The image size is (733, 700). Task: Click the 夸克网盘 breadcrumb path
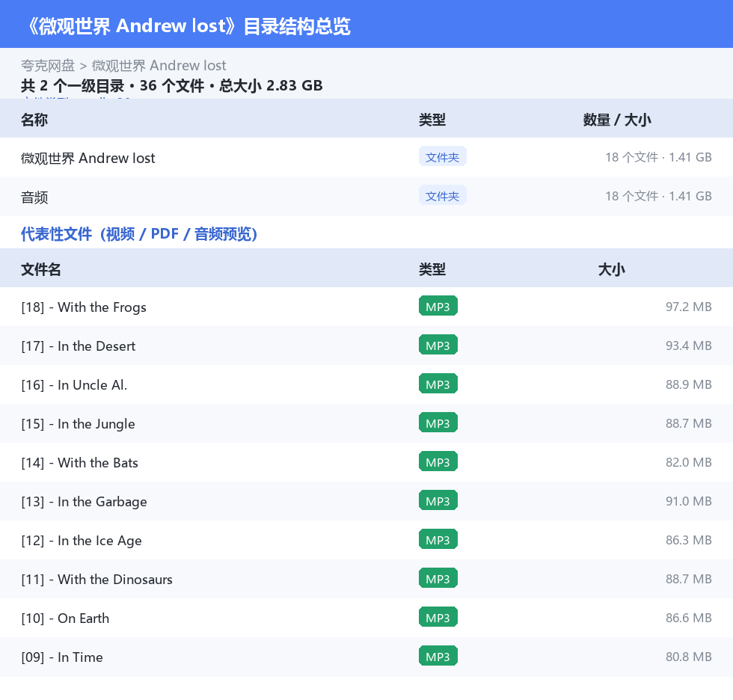point(123,65)
